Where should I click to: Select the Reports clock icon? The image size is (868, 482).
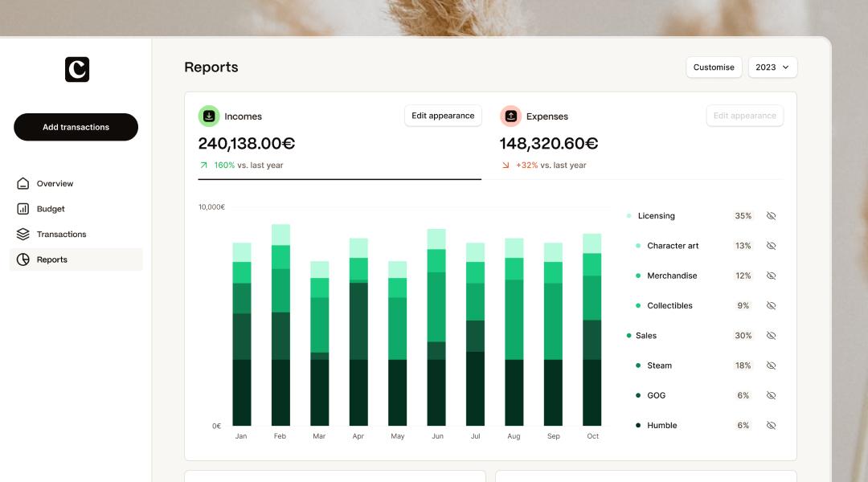[x=24, y=259]
